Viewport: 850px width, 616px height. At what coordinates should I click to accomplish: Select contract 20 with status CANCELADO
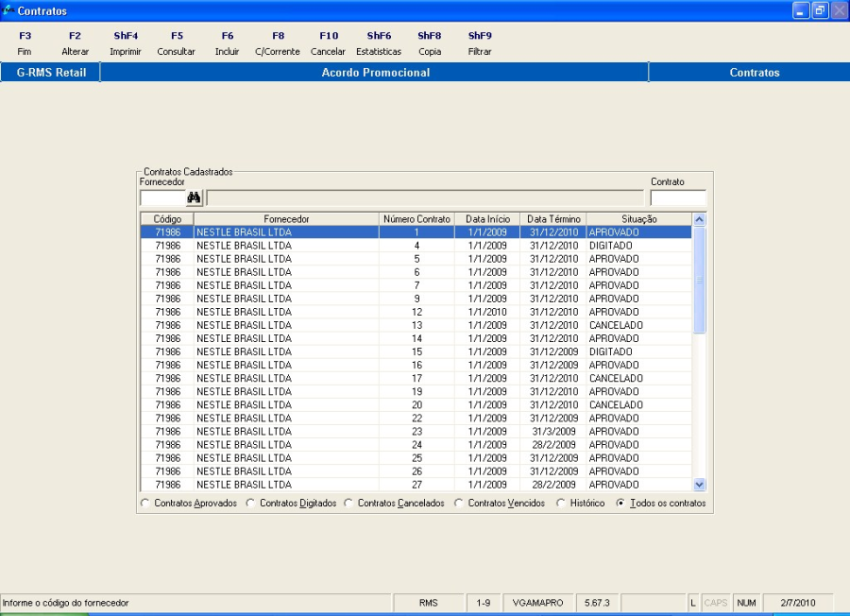tap(416, 405)
